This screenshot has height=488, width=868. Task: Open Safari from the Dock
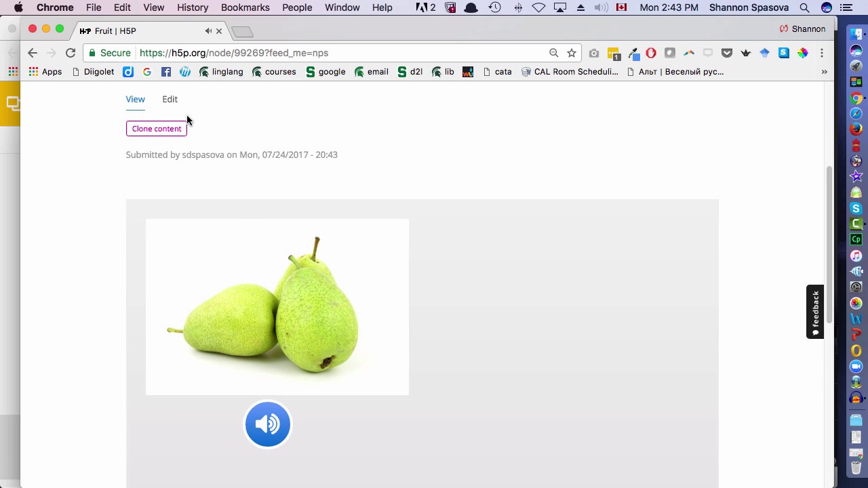(856, 113)
